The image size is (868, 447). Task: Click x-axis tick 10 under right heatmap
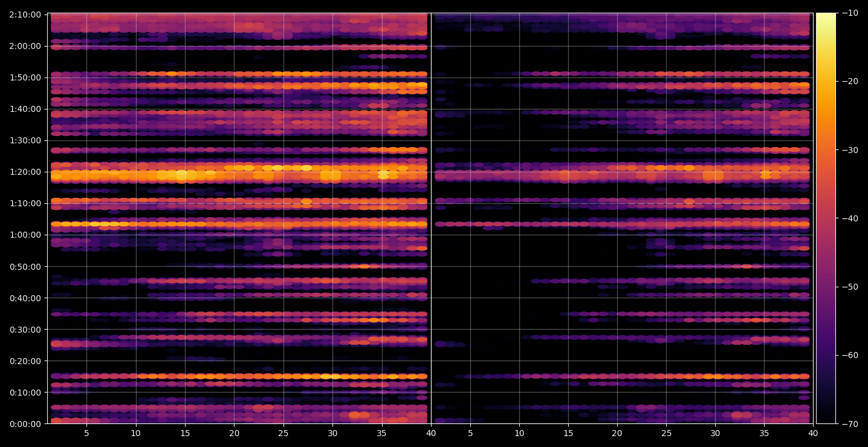click(x=519, y=433)
